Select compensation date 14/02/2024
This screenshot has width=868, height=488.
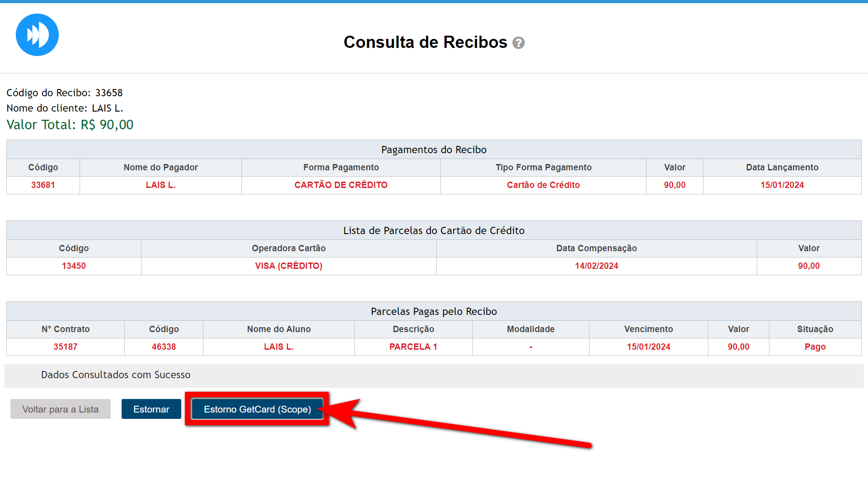pyautogui.click(x=596, y=266)
